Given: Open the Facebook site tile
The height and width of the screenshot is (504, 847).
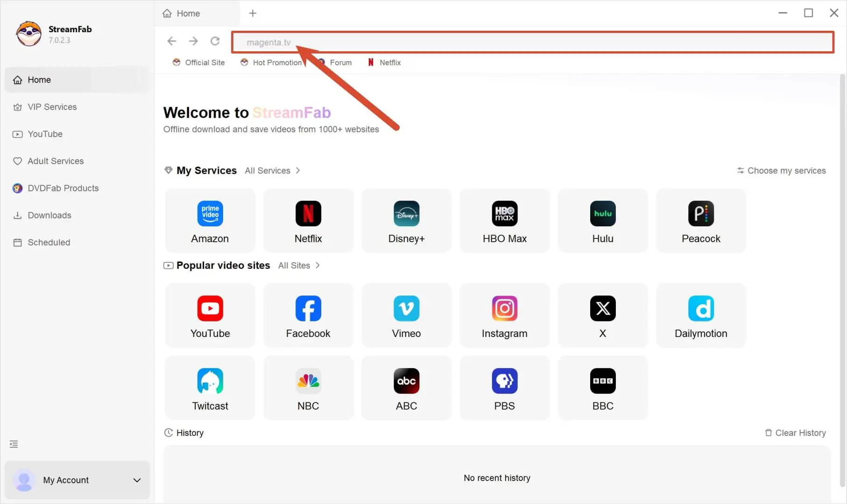Looking at the screenshot, I should [x=308, y=315].
